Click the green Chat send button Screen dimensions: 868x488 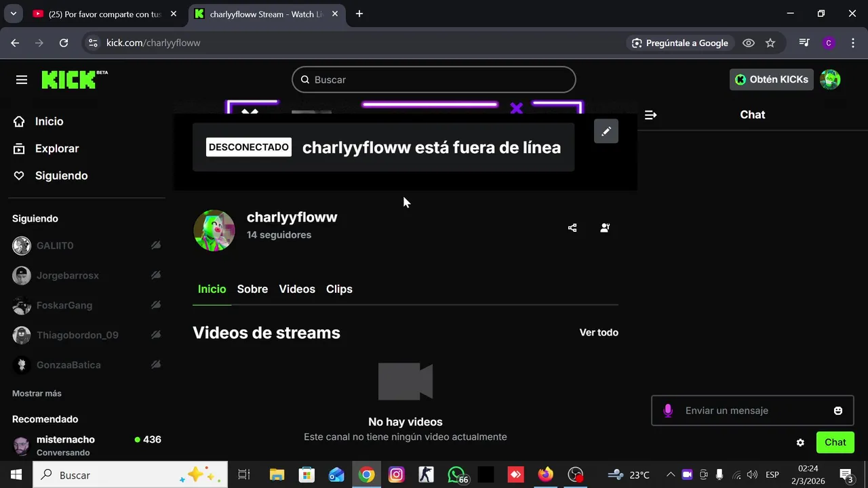pos(835,442)
